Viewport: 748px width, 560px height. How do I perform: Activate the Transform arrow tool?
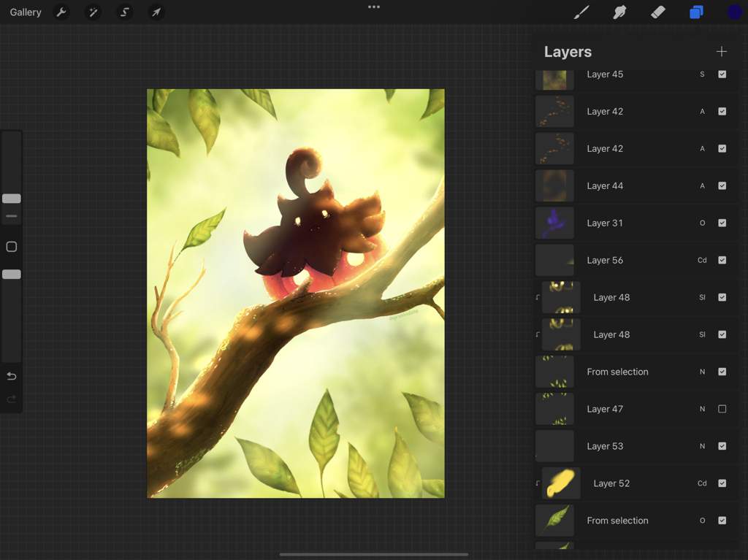(x=156, y=12)
